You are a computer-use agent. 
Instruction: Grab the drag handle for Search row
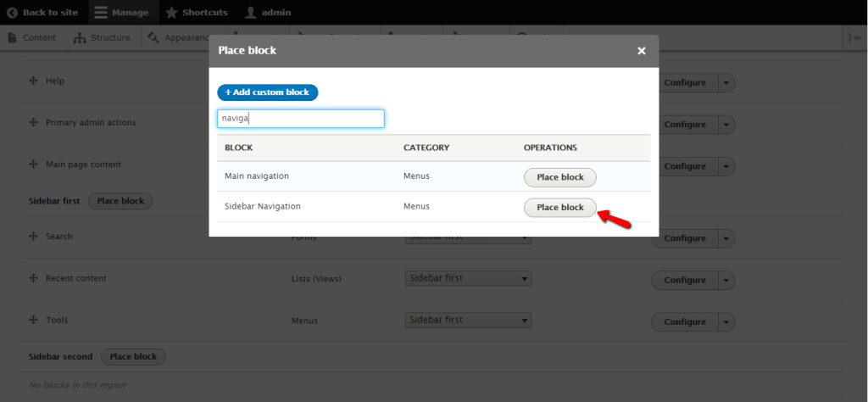pyautogui.click(x=33, y=237)
